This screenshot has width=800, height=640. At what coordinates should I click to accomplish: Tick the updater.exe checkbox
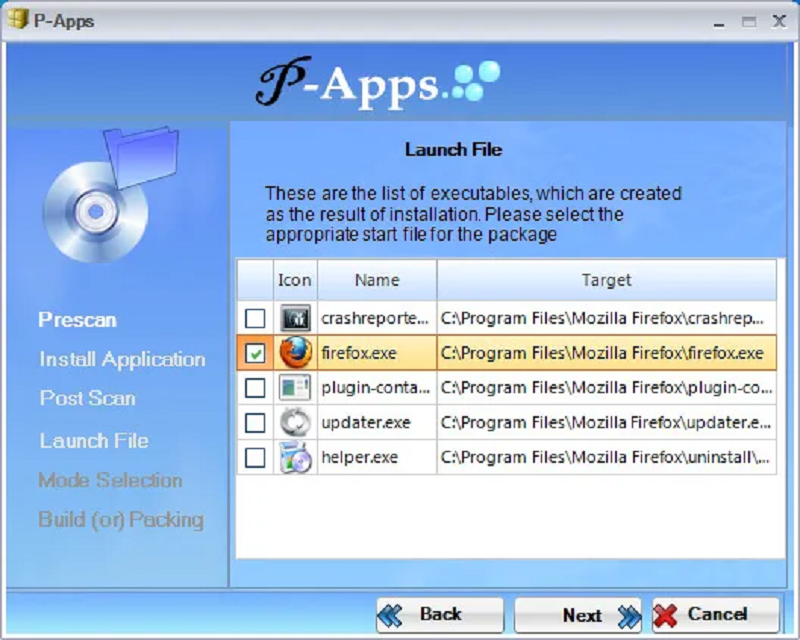[256, 423]
